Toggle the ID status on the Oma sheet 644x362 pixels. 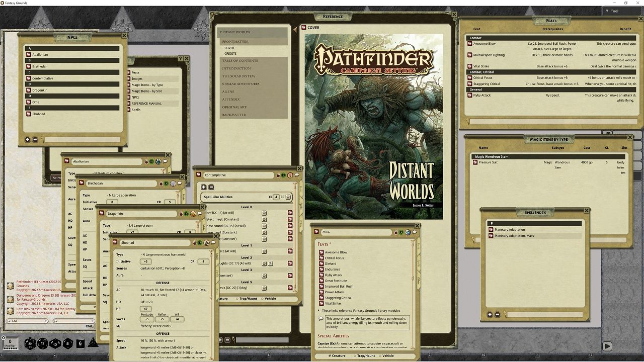(401, 232)
